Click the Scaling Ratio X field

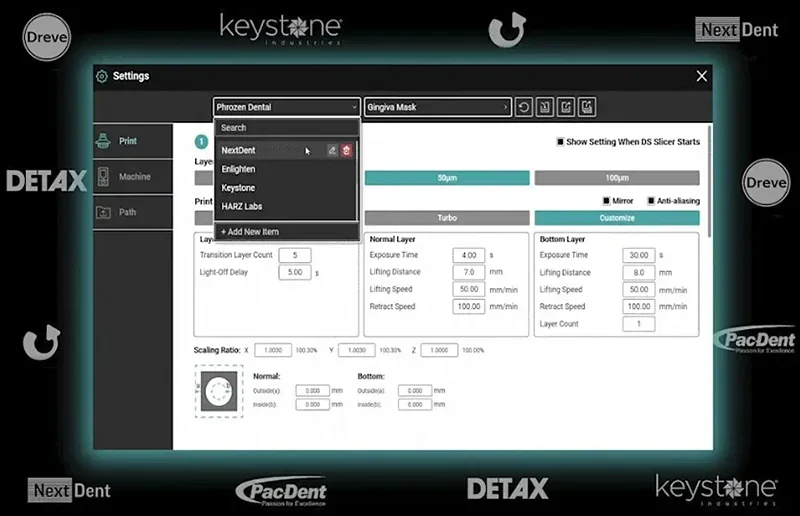[273, 350]
